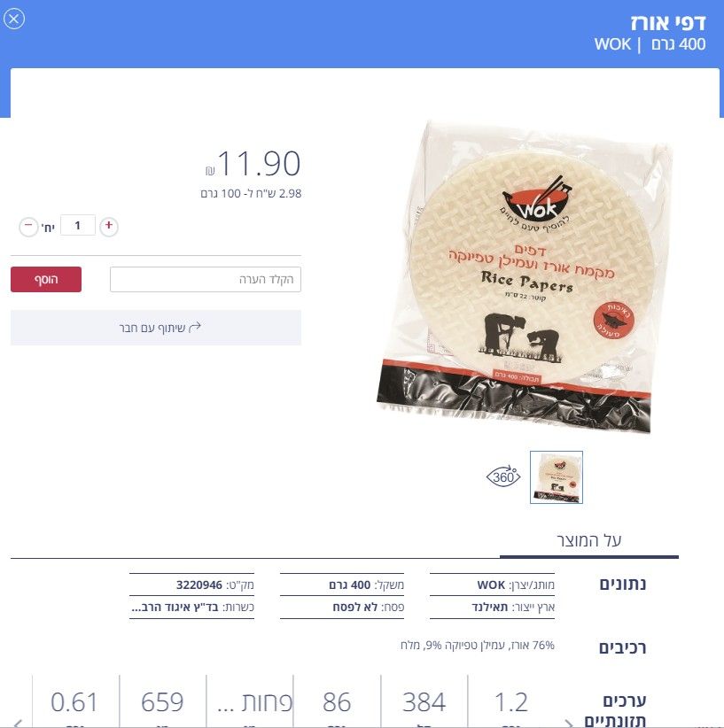Viewport: 724px width, 728px height.
Task: Decrease quantity with the minus button
Action: click(x=28, y=227)
